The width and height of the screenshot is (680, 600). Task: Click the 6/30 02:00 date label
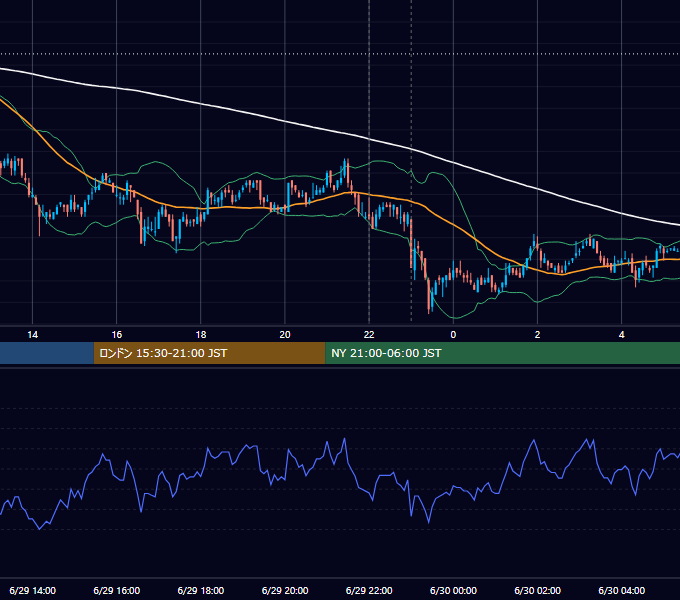(537, 590)
